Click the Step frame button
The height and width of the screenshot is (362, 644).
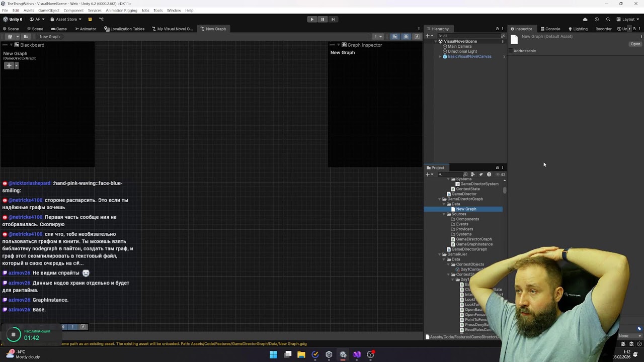coord(333,19)
